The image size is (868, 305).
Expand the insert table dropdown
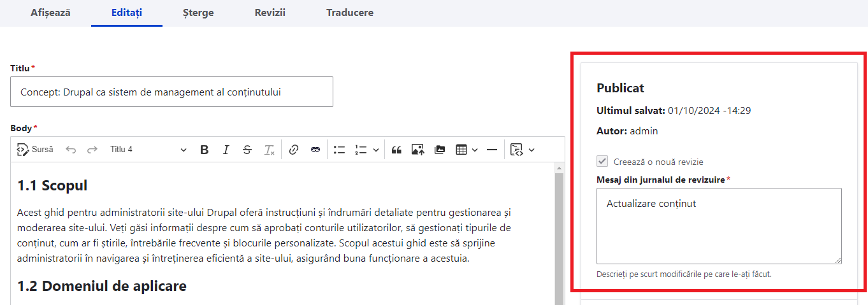[x=475, y=150]
